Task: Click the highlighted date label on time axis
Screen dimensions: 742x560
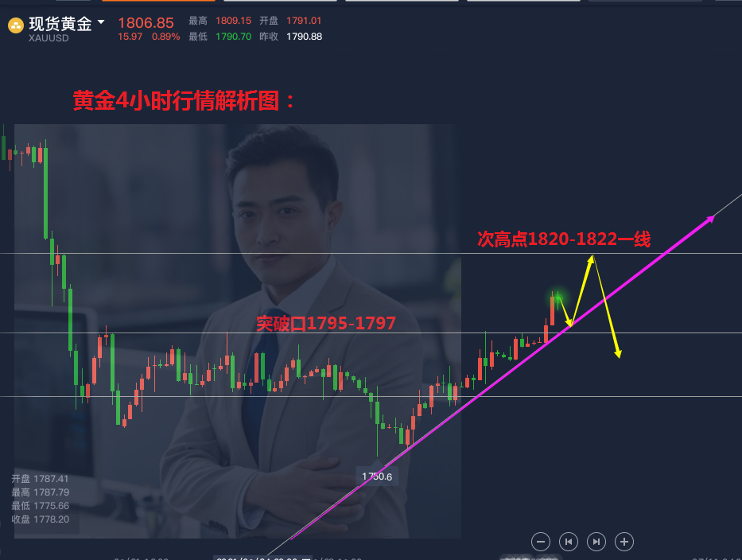Action: click(262, 558)
